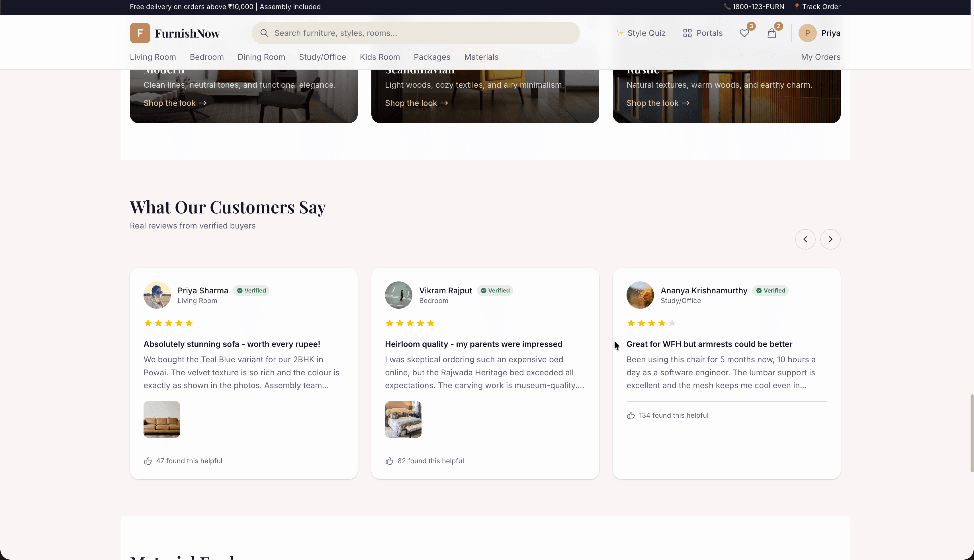Open the Packages navigation menu
The height and width of the screenshot is (560, 974).
432,57
